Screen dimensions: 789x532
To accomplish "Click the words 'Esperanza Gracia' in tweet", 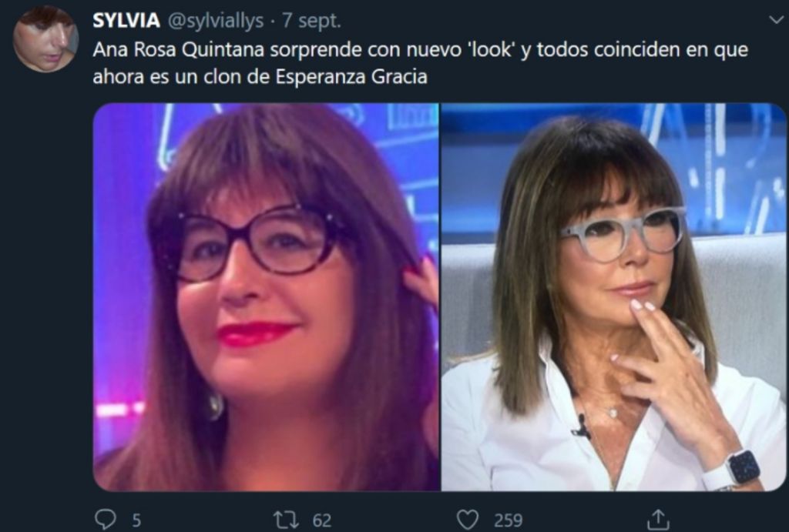I will click(x=351, y=77).
